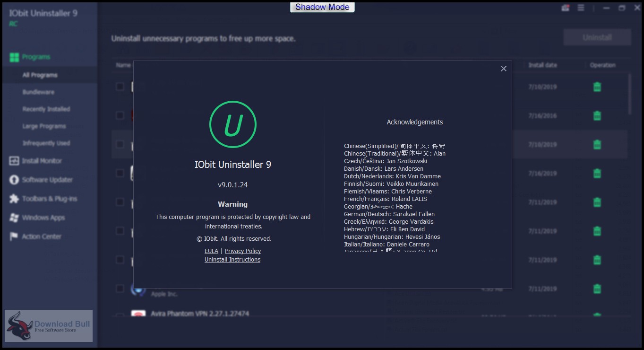Screen dimensions: 644x350
Task: Click the version text v9.0.1.24
Action: click(233, 185)
